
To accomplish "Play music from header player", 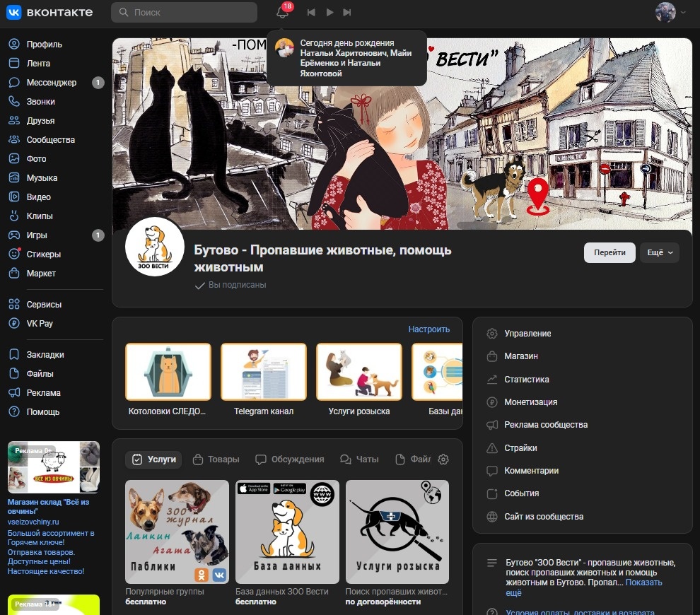I will coord(329,13).
